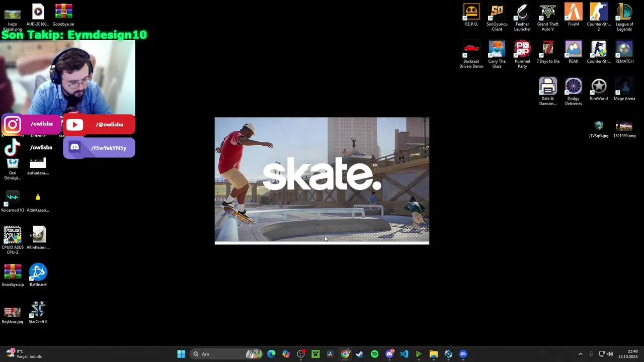The height and width of the screenshot is (362, 644).
Task: Open the Pummel Party shortcut
Action: click(x=522, y=55)
